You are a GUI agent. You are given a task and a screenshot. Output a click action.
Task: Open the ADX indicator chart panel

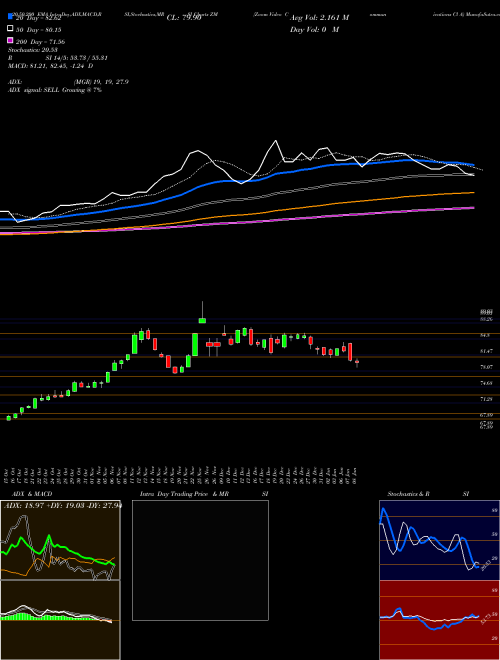click(60, 540)
